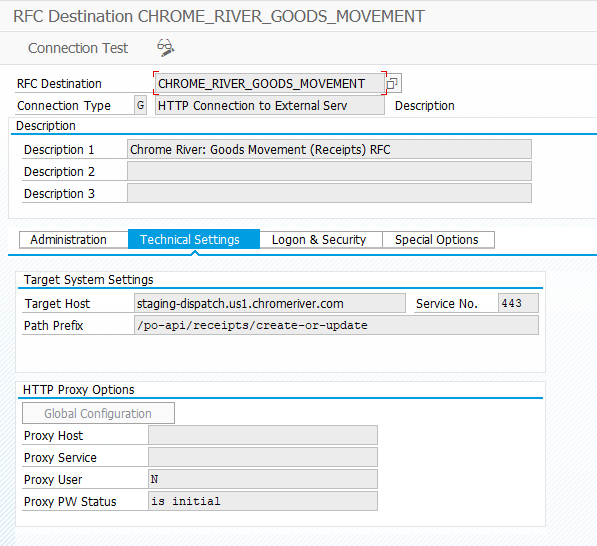This screenshot has width=597, height=546.
Task: Click the Service No. field showing 443
Action: coord(518,303)
